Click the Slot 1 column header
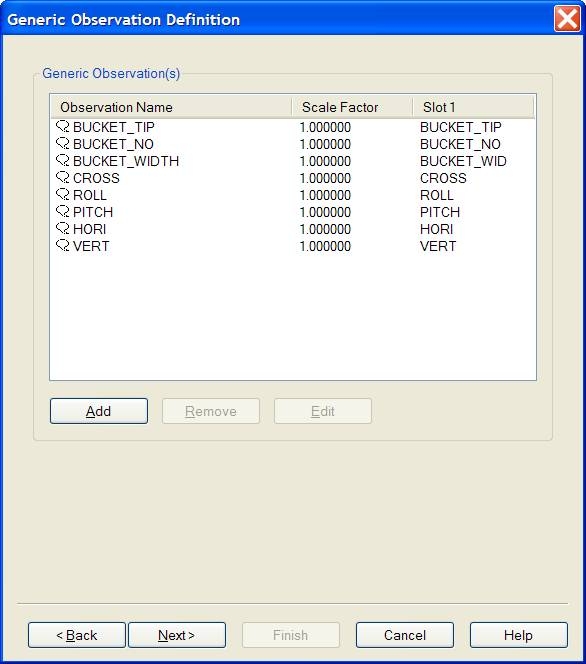This screenshot has width=586, height=664. (x=473, y=107)
